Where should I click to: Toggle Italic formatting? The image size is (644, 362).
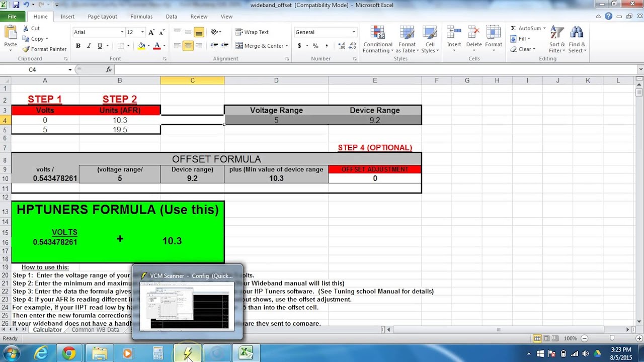coord(89,46)
